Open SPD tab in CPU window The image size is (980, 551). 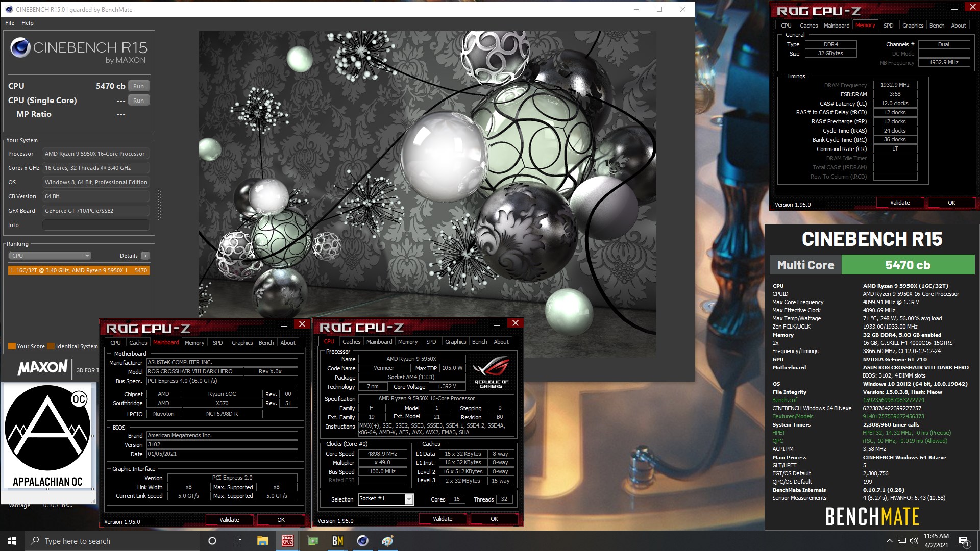point(431,342)
